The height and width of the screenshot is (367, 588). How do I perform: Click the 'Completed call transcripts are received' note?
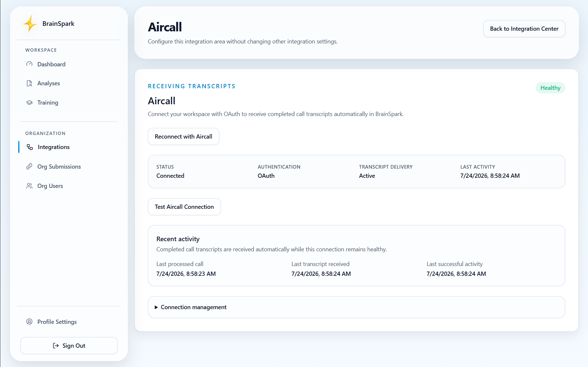point(272,249)
